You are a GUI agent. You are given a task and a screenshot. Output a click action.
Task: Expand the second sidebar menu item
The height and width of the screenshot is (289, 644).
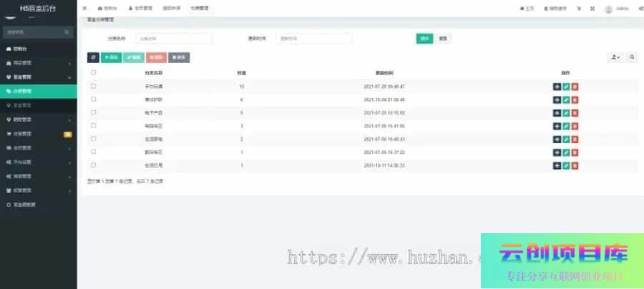coord(37,63)
